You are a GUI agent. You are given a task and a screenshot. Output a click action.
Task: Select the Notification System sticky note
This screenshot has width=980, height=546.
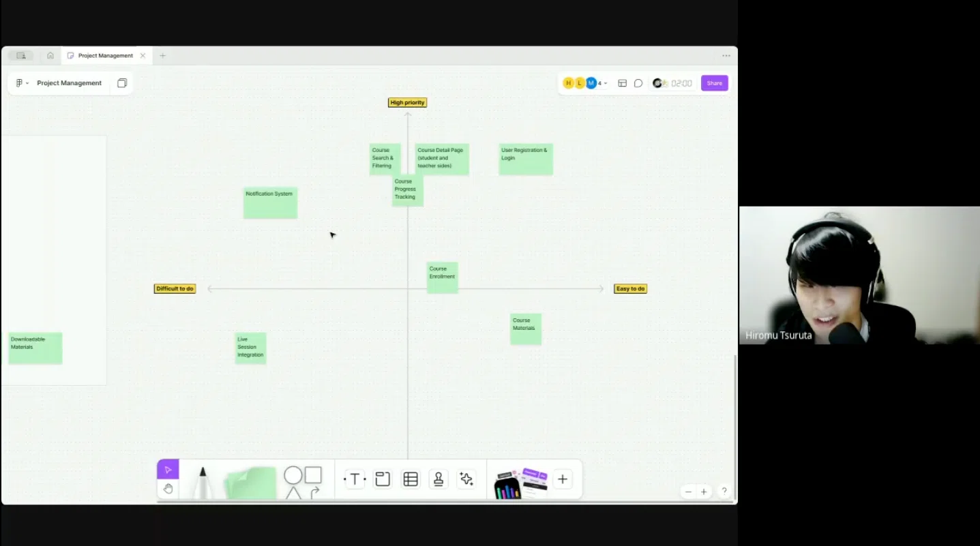pyautogui.click(x=270, y=202)
